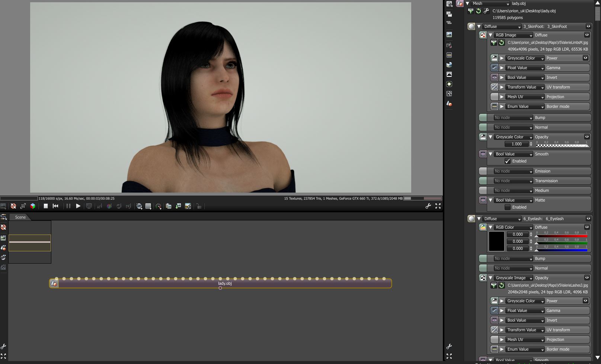The width and height of the screenshot is (601, 364).
Task: Open the No node dropdown for 3_SkinFoot Bump
Action: 513,117
